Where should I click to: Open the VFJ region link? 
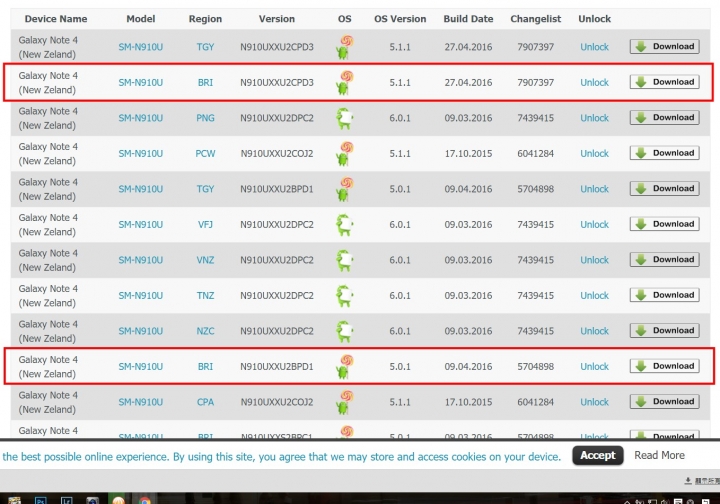click(x=205, y=224)
